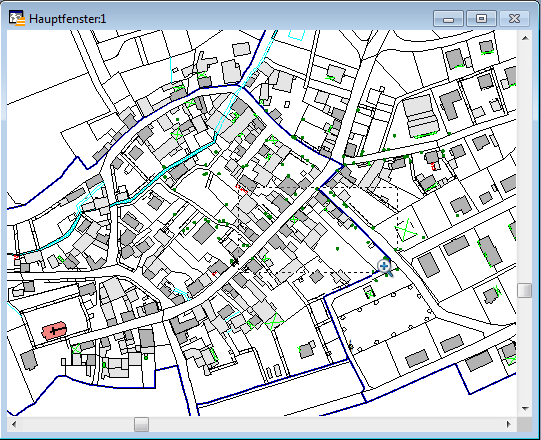Click the vertical scrollbar thumb

[525, 290]
